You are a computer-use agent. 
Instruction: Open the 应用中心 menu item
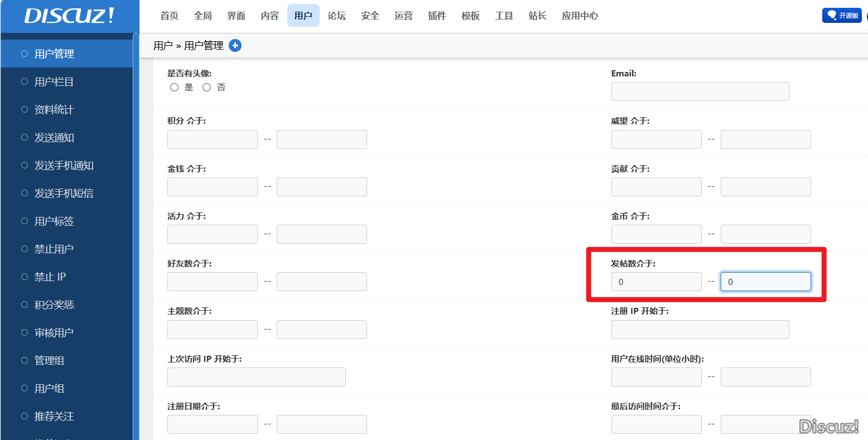(580, 16)
